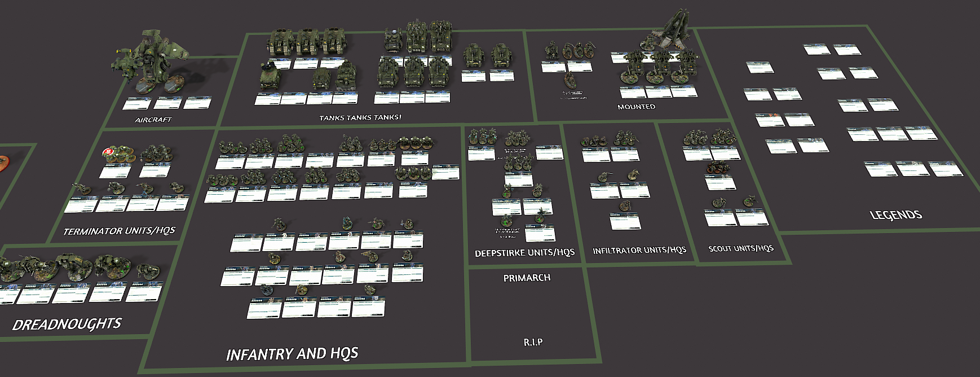980x377 pixels.
Task: Click the PRIMARCH label
Action: pyautogui.click(x=527, y=278)
